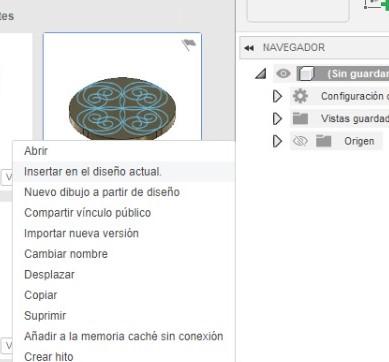The image size is (389, 362).
Task: Show the hidden Origen folder via eye icon
Action: click(x=300, y=141)
